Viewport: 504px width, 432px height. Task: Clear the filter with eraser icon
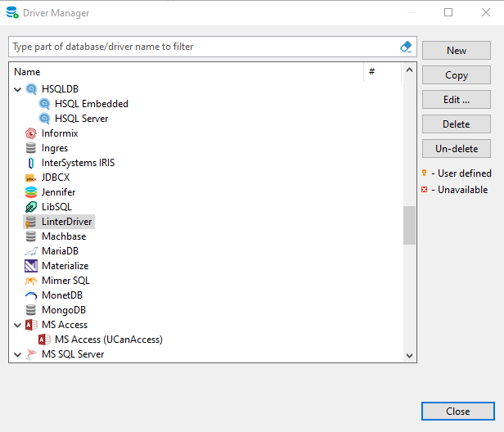(406, 47)
